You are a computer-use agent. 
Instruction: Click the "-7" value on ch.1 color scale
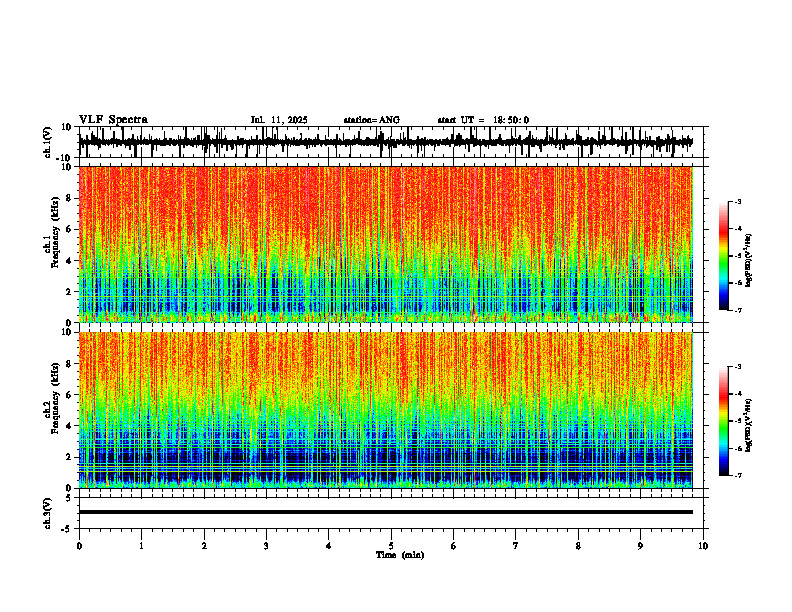[737, 310]
